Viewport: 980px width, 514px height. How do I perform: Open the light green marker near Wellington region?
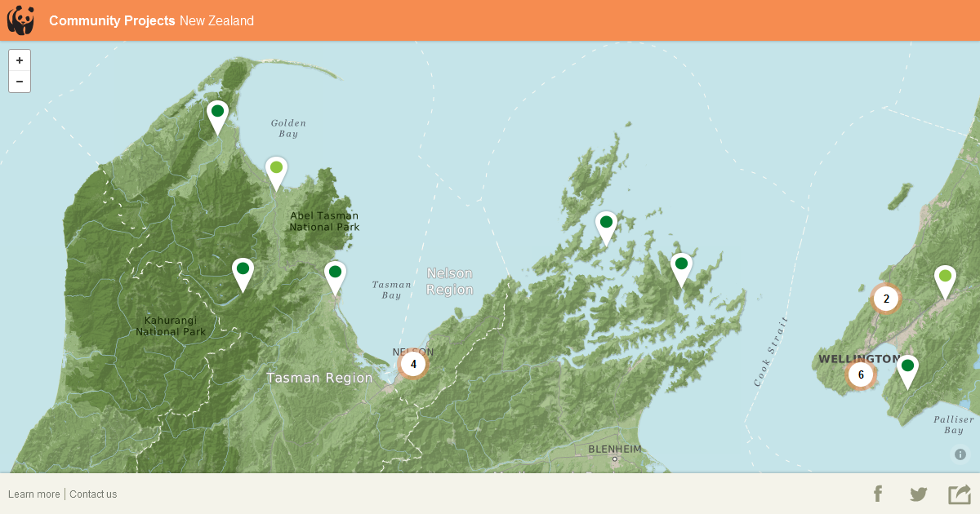pyautogui.click(x=945, y=277)
